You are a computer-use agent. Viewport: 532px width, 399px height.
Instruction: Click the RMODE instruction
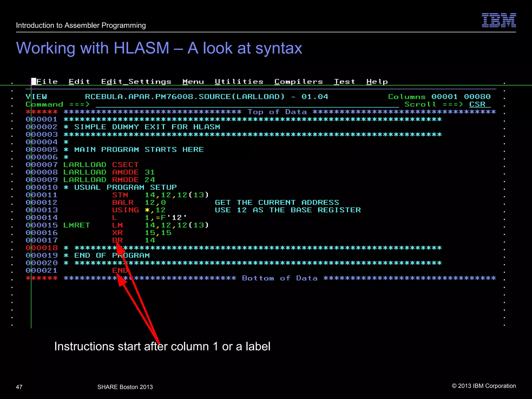[125, 180]
